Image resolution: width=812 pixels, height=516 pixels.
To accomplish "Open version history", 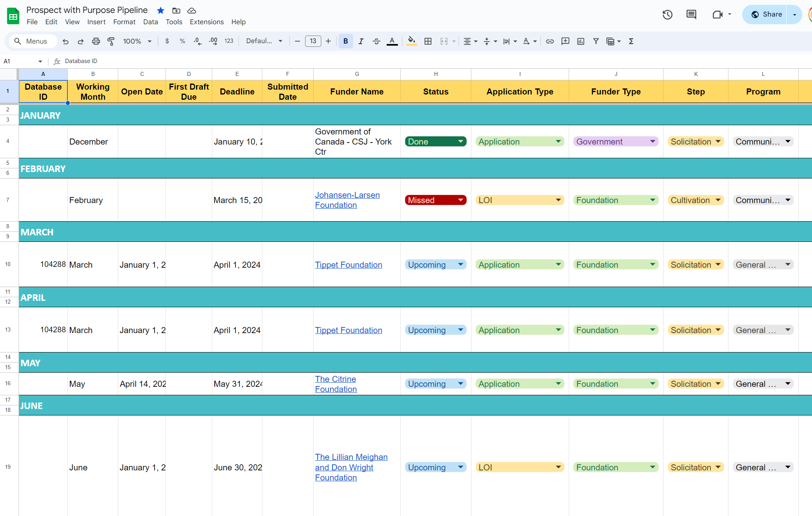I will point(668,15).
